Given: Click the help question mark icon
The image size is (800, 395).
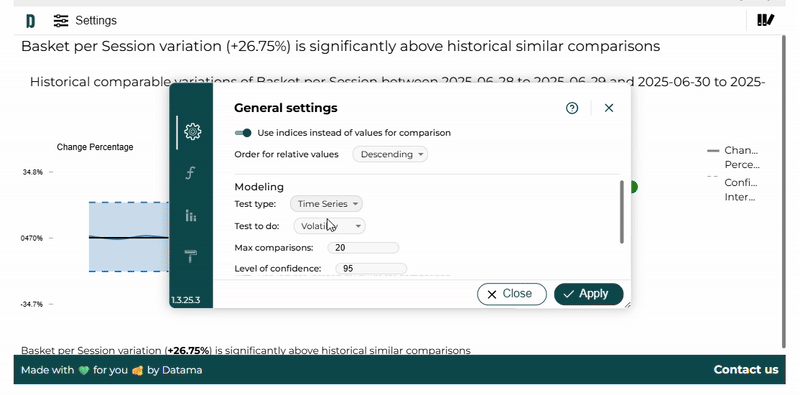Looking at the screenshot, I should click(572, 108).
